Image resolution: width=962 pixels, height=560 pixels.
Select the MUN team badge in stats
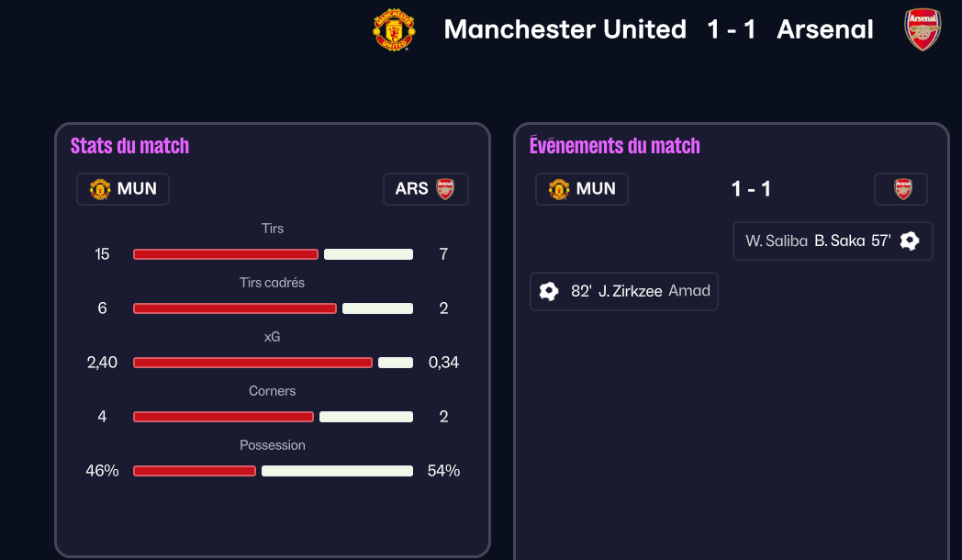pos(123,189)
